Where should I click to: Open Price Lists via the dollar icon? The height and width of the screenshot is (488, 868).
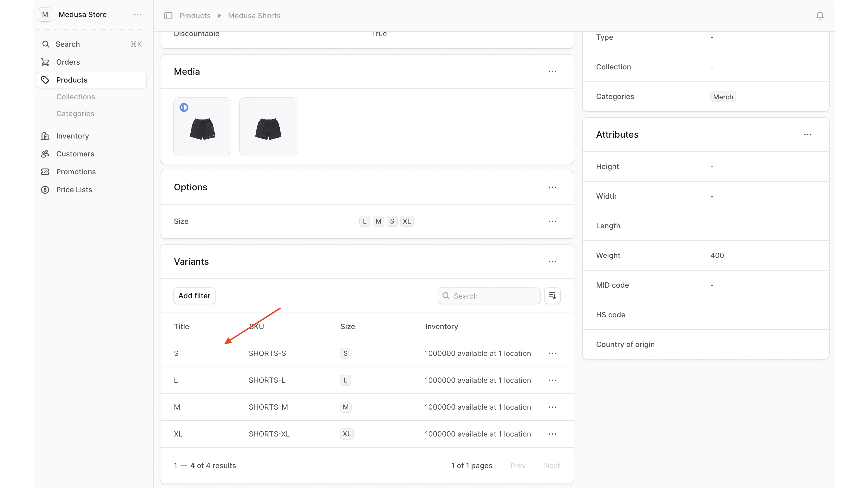[45, 190]
